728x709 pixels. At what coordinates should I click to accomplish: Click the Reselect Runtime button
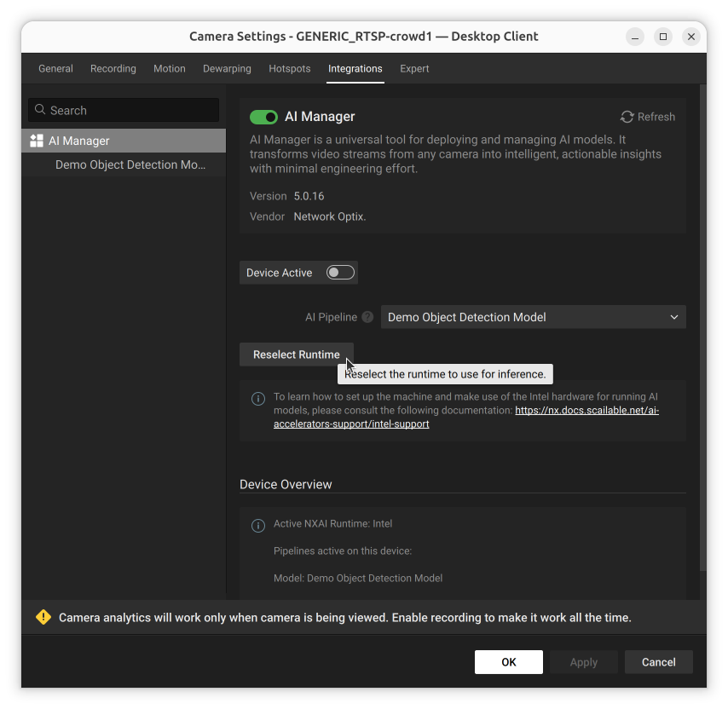click(296, 354)
